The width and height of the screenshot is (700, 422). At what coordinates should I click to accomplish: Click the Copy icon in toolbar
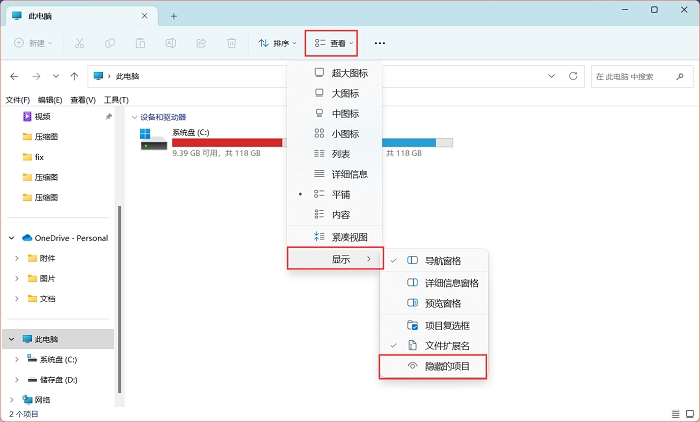[x=110, y=43]
